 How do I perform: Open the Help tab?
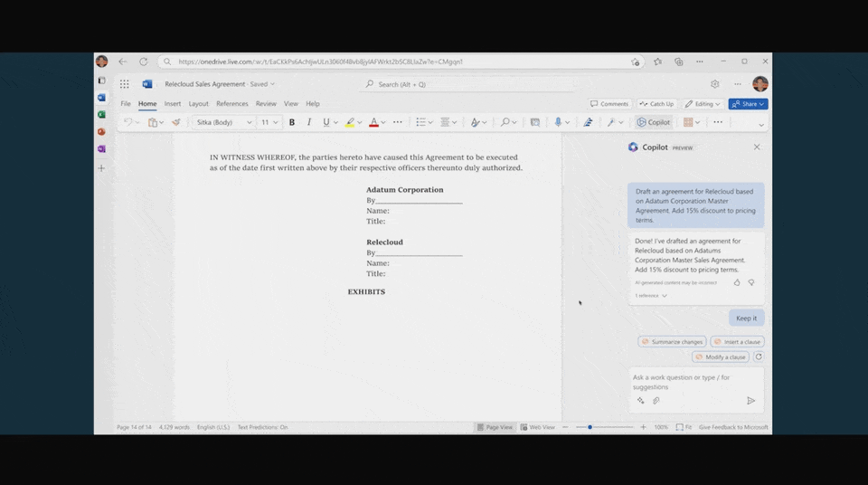point(313,104)
